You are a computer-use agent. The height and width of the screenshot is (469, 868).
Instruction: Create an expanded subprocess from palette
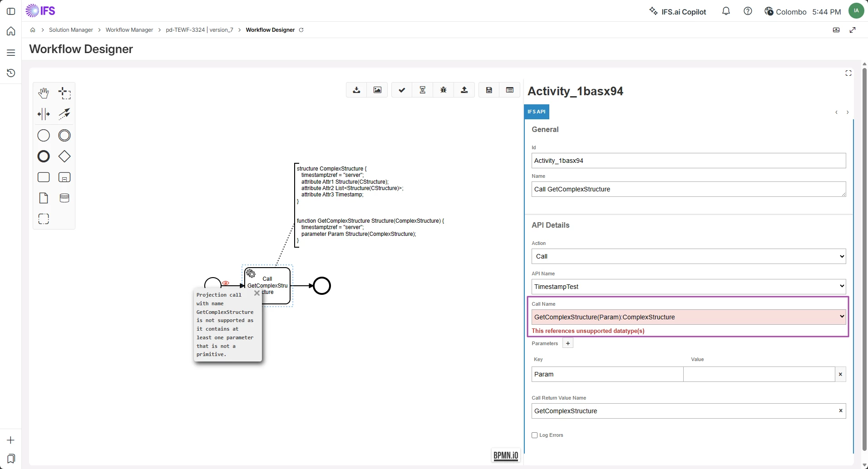(64, 177)
